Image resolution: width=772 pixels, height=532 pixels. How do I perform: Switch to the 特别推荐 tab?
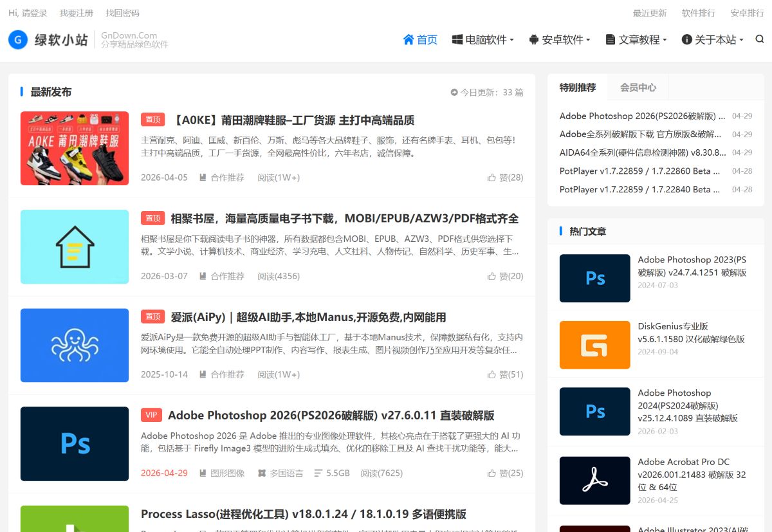coord(578,87)
